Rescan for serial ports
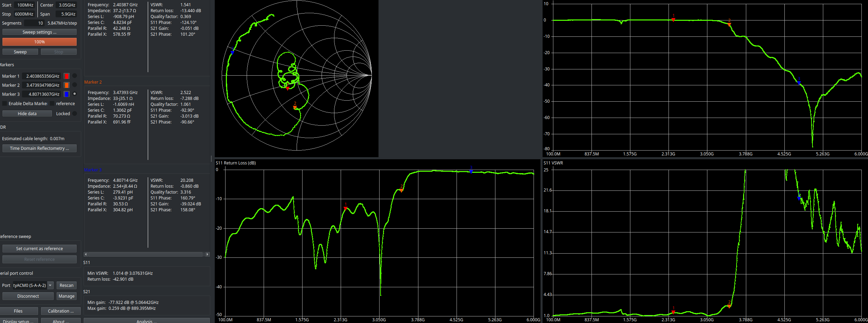 point(67,285)
